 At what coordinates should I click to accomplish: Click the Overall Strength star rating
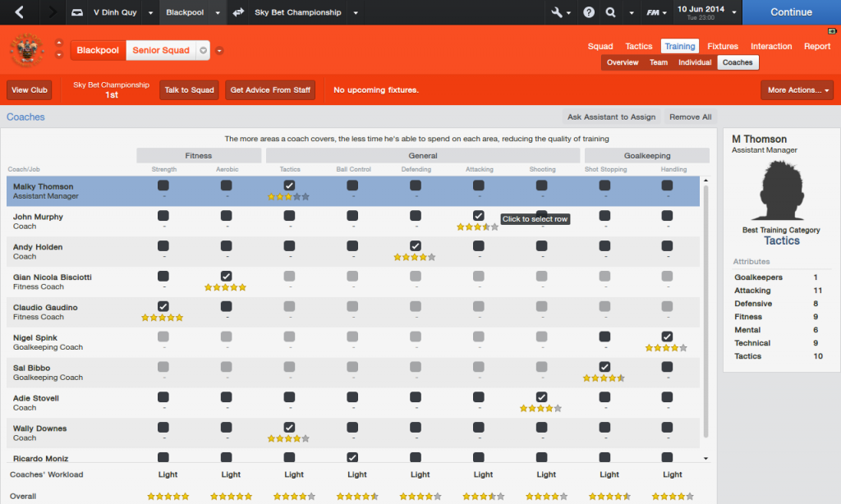click(168, 497)
